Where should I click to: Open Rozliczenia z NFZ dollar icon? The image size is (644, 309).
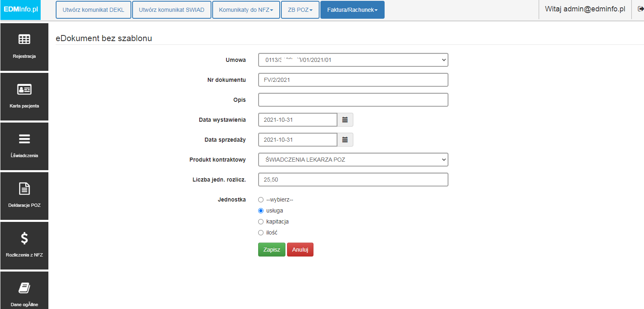coord(24,238)
